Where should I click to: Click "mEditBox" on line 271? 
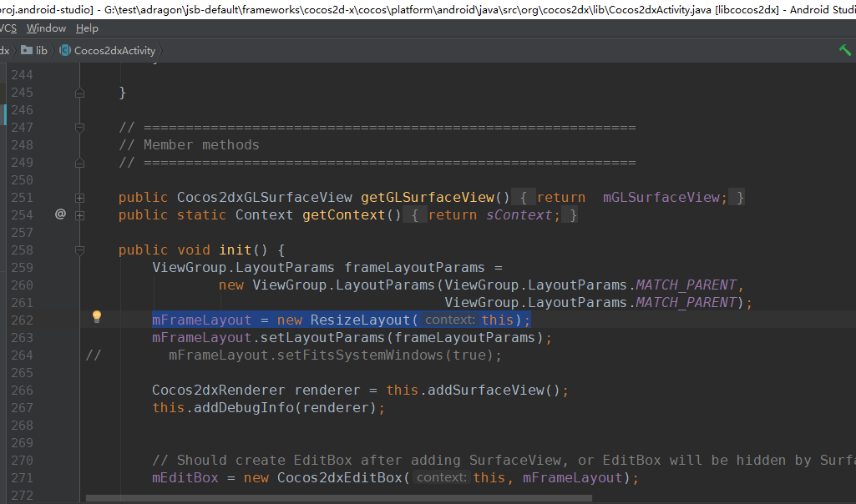pos(185,478)
